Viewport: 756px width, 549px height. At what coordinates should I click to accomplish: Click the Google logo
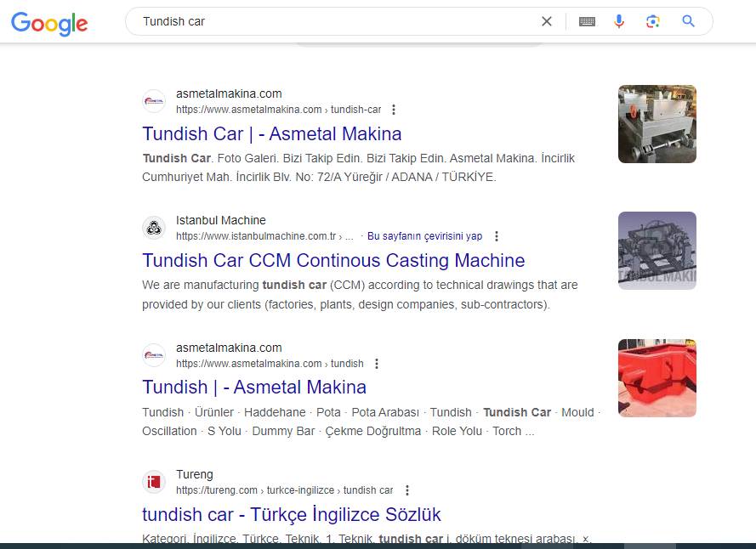(x=49, y=23)
